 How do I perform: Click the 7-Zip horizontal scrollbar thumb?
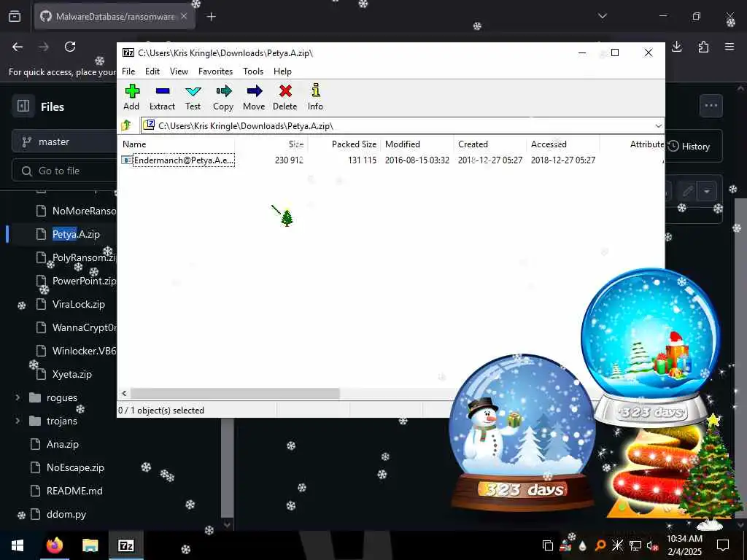click(236, 393)
